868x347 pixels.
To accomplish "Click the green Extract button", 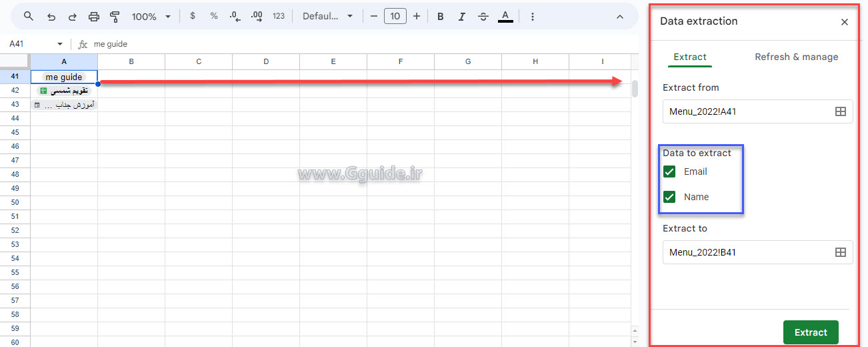I will point(811,332).
